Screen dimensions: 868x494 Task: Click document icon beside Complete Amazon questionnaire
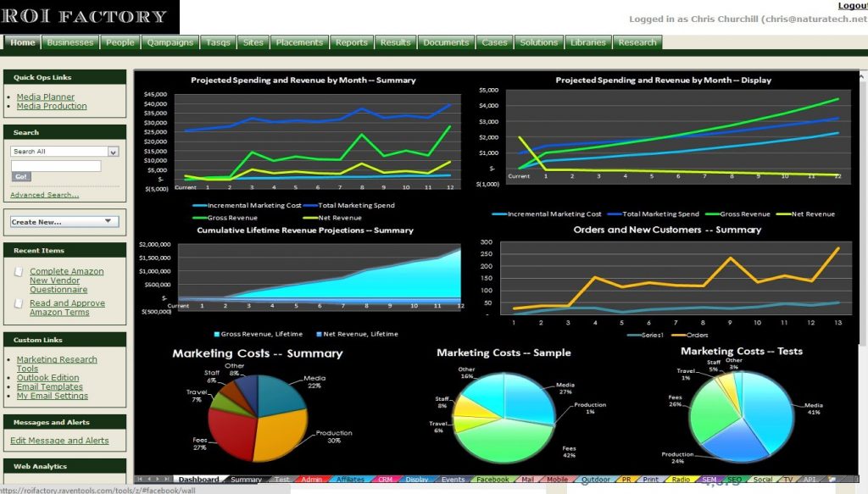pyautogui.click(x=20, y=272)
